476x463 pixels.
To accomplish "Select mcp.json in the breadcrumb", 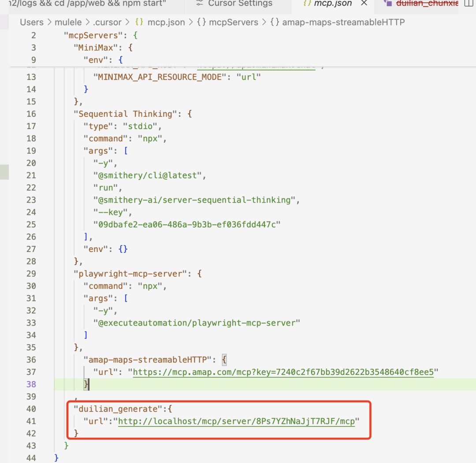I will click(166, 22).
